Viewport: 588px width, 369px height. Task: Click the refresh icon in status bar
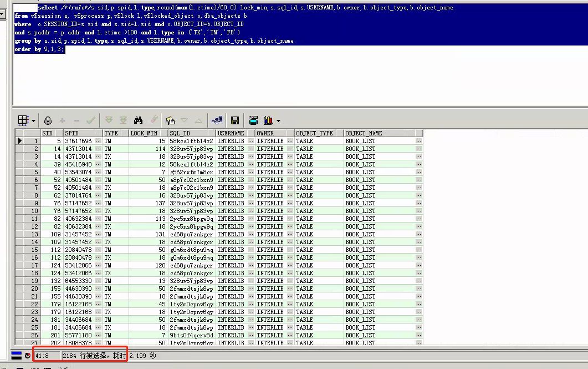[27, 356]
